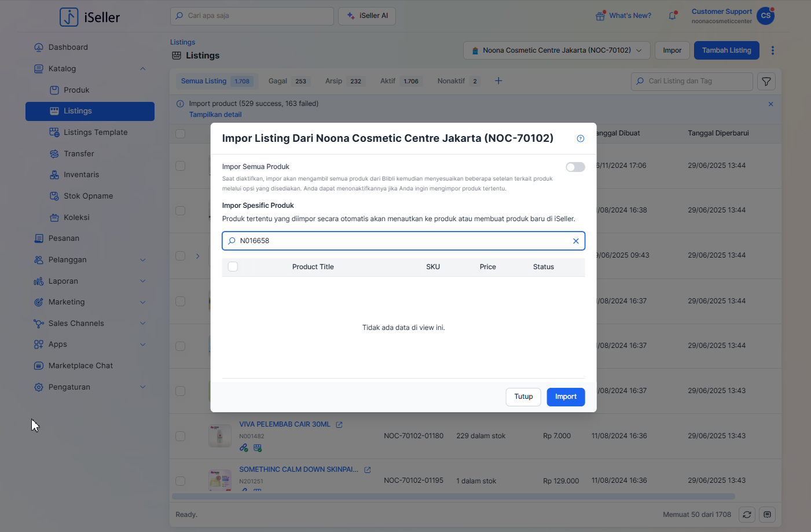Check select-all box in Listings table header
Viewport: 811px width, 532px height.
[x=181, y=134]
